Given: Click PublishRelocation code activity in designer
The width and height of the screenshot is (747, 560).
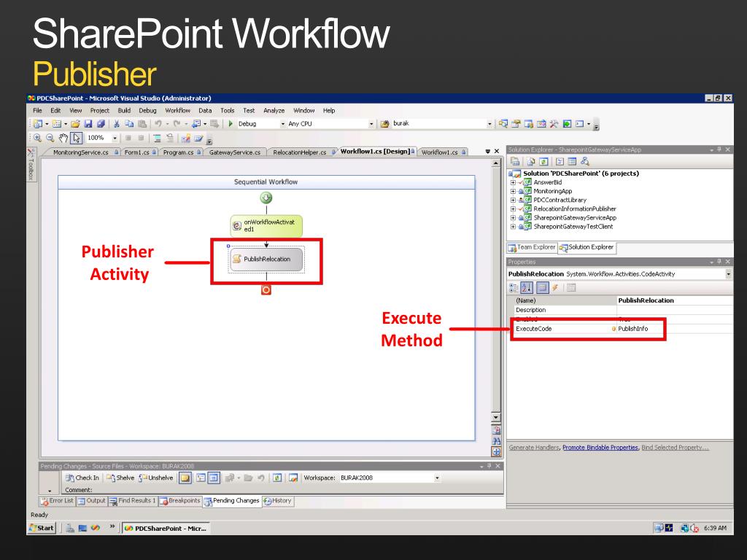Looking at the screenshot, I should click(x=266, y=259).
